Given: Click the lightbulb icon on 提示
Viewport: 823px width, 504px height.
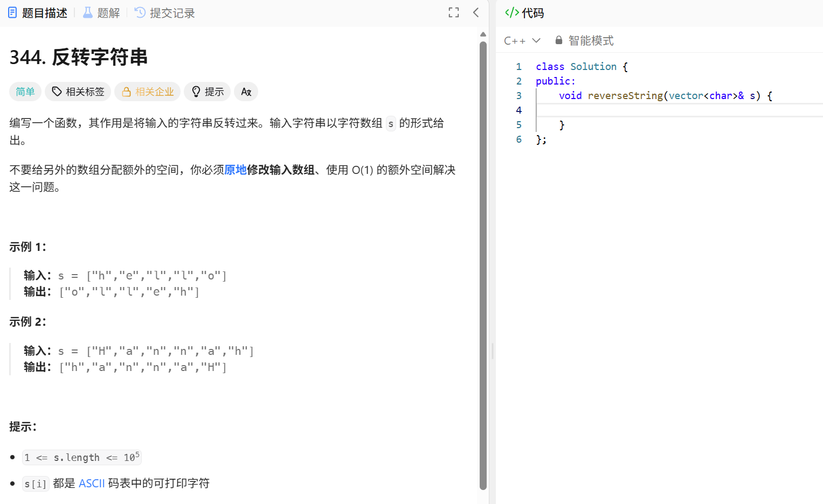Looking at the screenshot, I should [196, 92].
